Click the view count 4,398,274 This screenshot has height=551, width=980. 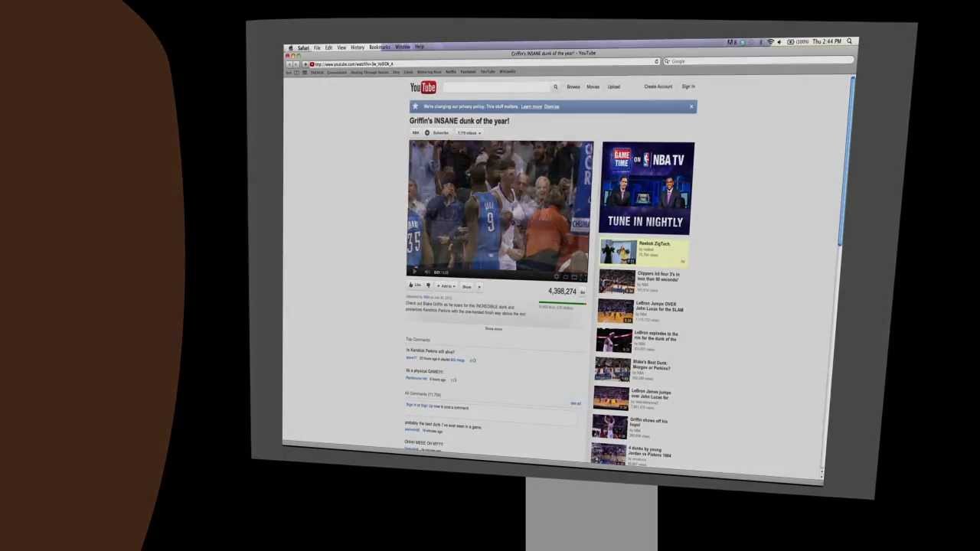point(562,292)
